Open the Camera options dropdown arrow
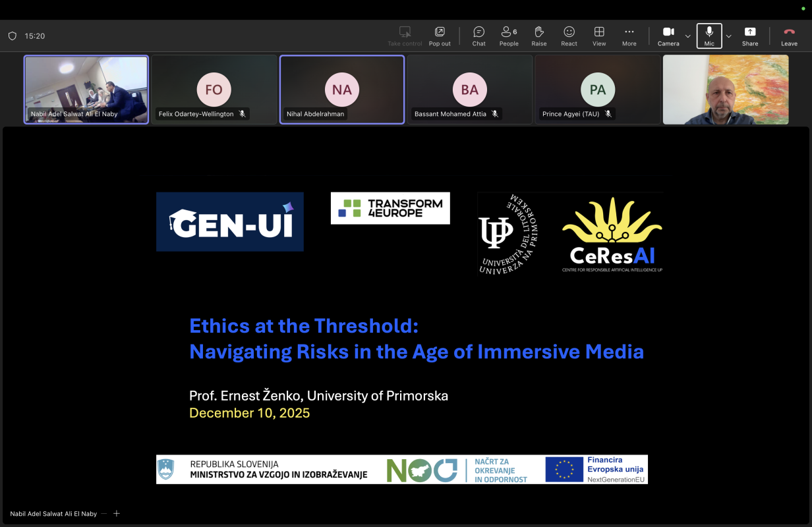 coord(687,37)
